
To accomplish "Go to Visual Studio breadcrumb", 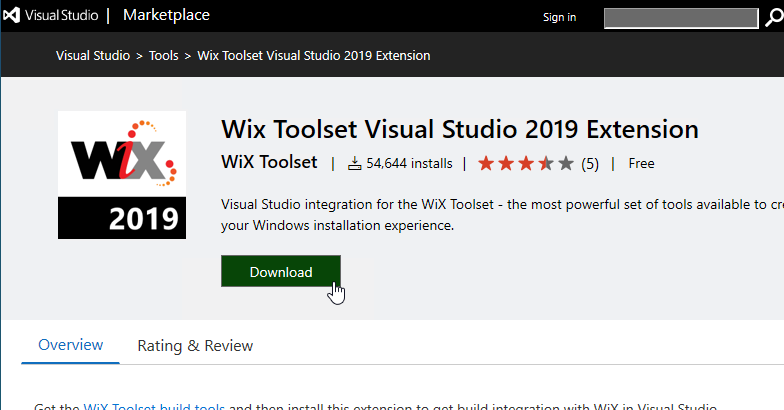I will (x=93, y=56).
